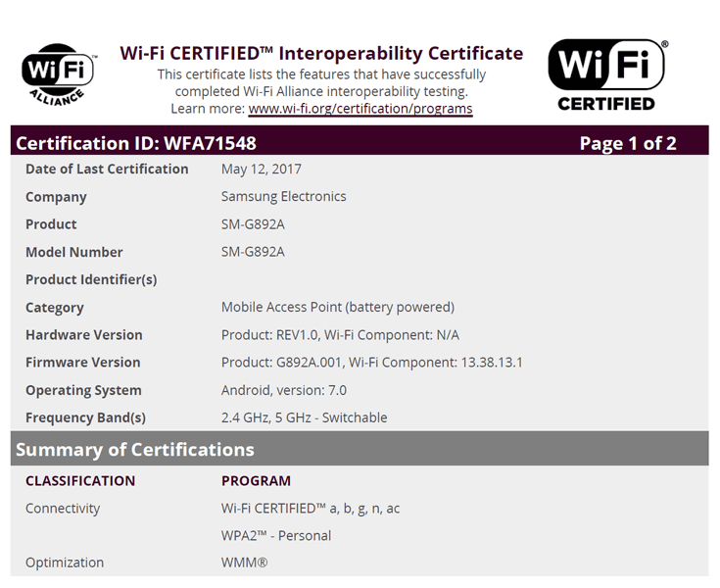This screenshot has height=588, width=720.
Task: Click the Company label
Action: tap(56, 197)
